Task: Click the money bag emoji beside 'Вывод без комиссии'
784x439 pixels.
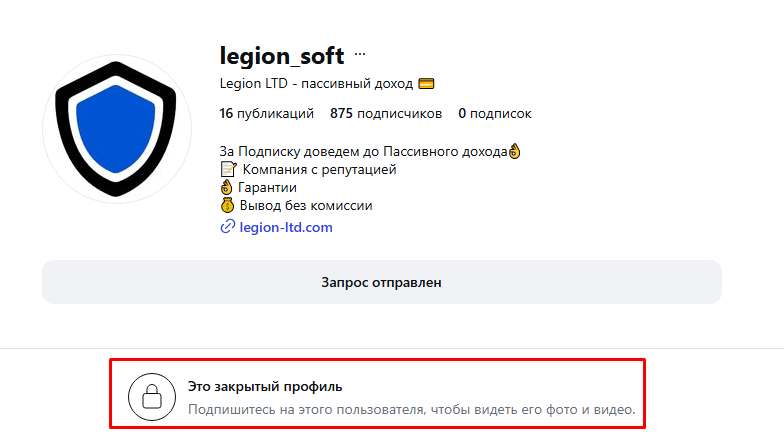Action: tap(228, 206)
